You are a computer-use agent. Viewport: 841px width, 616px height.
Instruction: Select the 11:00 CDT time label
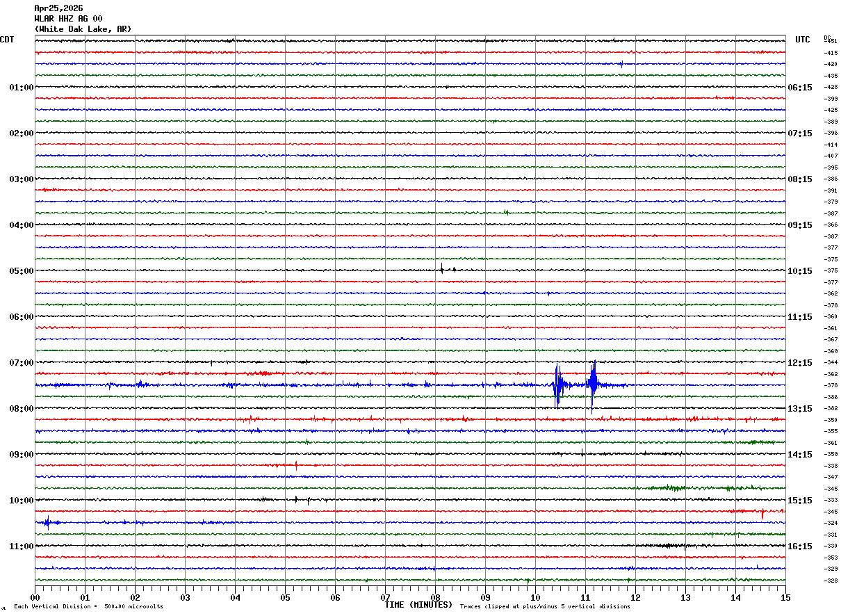[21, 546]
